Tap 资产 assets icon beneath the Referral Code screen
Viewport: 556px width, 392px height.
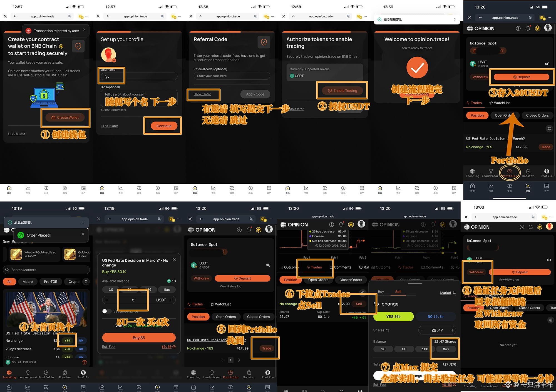click(x=269, y=189)
